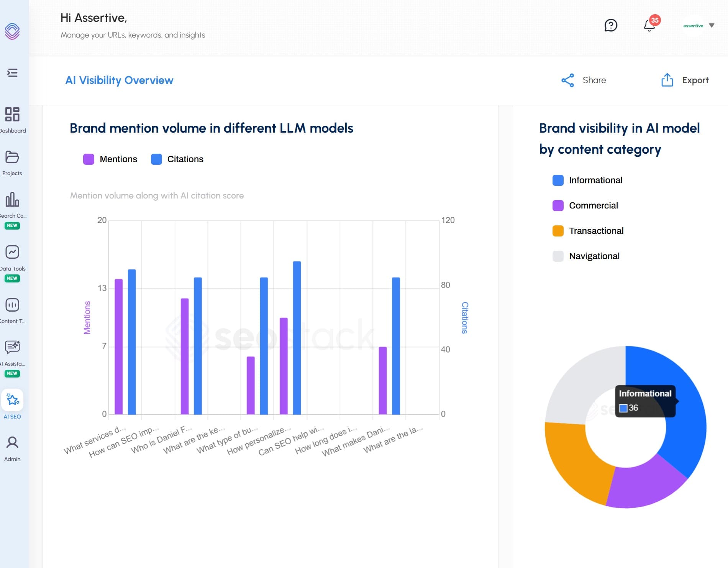
Task: Expand the assertive account dropdown arrow
Action: pos(712,26)
